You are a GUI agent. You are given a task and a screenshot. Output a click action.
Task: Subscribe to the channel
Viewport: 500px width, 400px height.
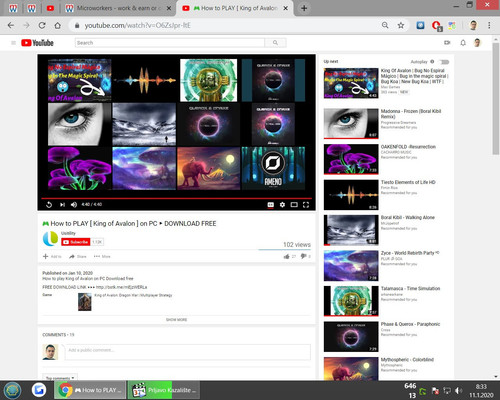tap(76, 242)
